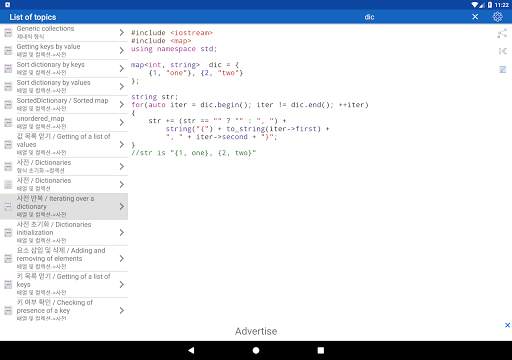Select the 'Sort dictionary by values' topic title
Image resolution: width=512 pixels, height=360 pixels.
click(53, 83)
